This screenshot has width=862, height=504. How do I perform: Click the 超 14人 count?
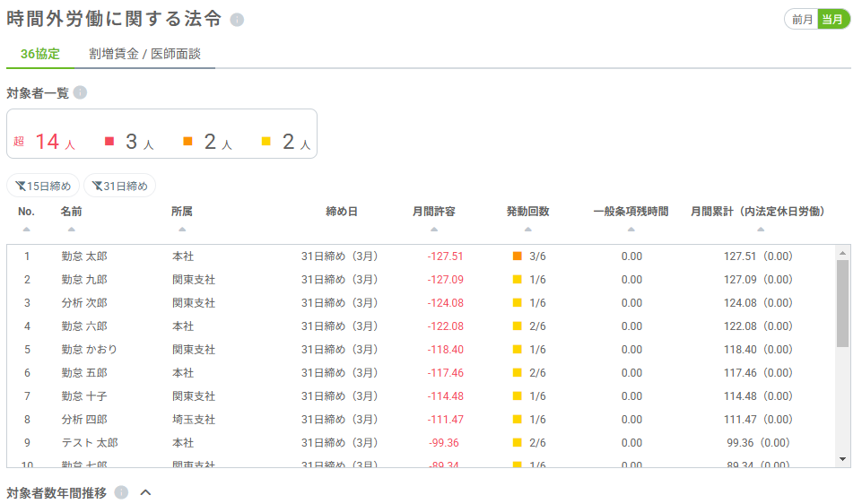[45, 142]
